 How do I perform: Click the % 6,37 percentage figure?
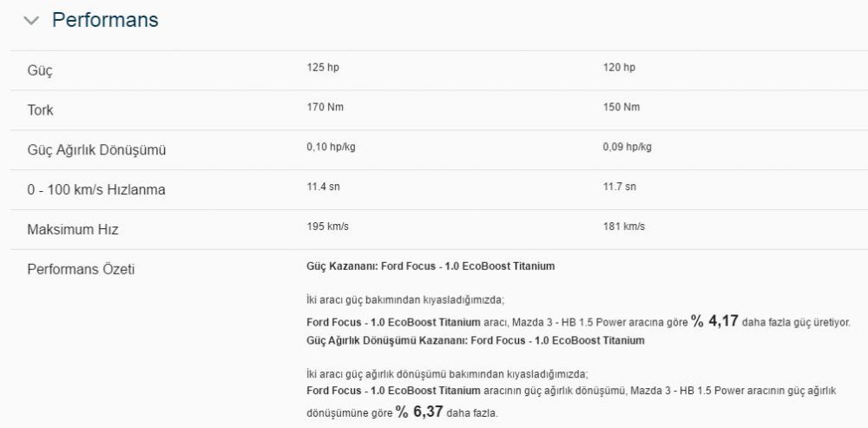[419, 412]
